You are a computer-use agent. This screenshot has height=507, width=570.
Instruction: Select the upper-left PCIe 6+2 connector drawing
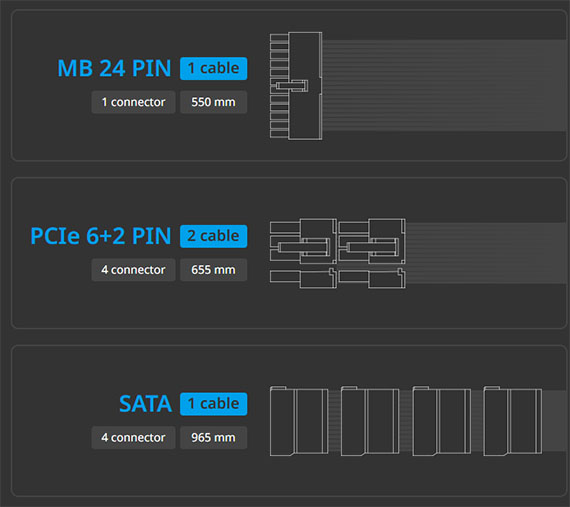[x=303, y=241]
